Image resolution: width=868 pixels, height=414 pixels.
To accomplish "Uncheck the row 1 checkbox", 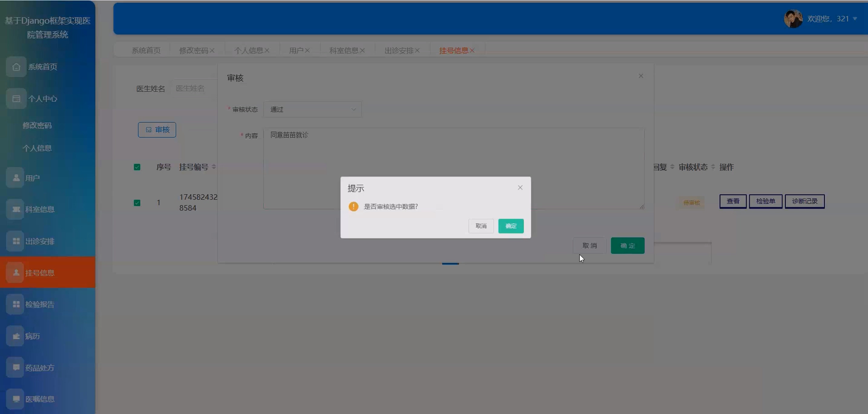I will pos(137,203).
